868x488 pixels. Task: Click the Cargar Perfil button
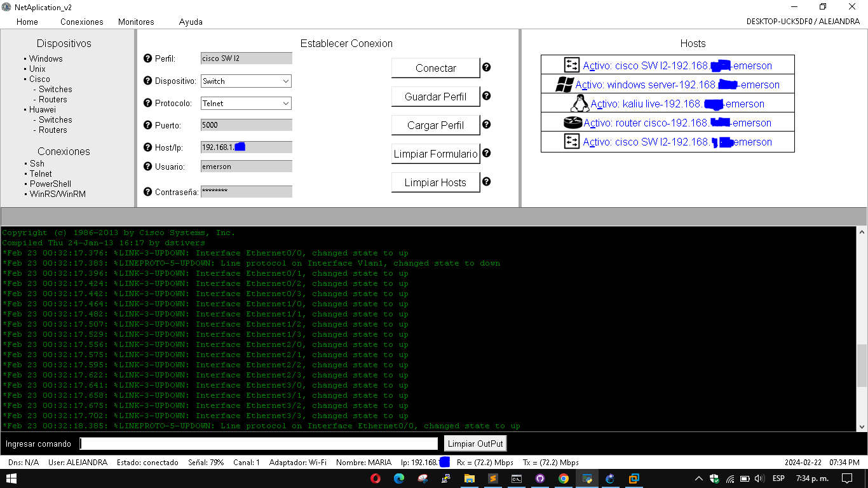tap(436, 125)
